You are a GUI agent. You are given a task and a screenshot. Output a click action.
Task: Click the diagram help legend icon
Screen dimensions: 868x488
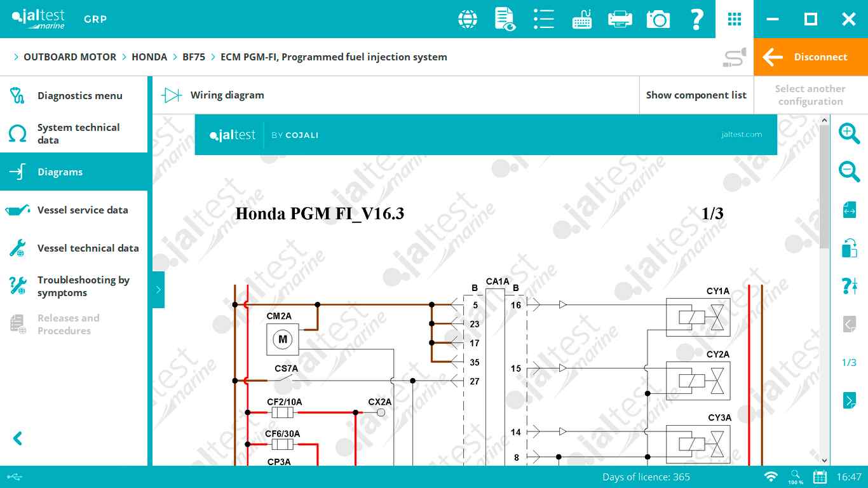[850, 286]
